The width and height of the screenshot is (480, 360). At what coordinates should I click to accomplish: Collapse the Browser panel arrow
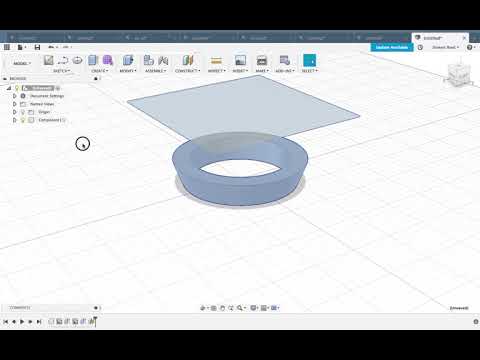[x=5, y=79]
